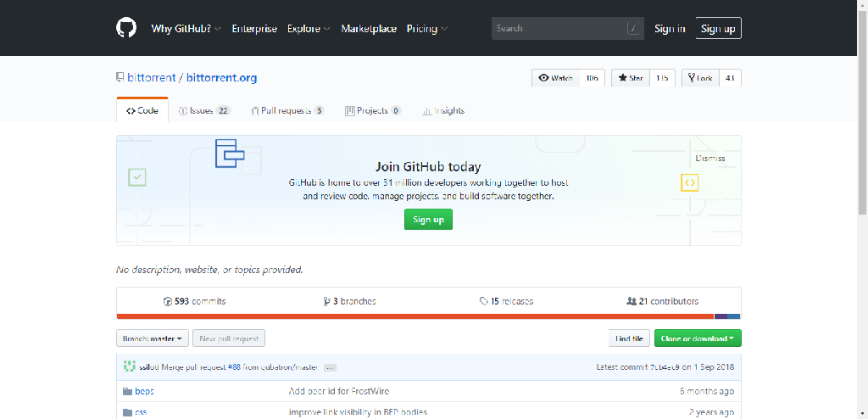This screenshot has width=868, height=419.
Task: Click the Issues circle icon
Action: [183, 111]
